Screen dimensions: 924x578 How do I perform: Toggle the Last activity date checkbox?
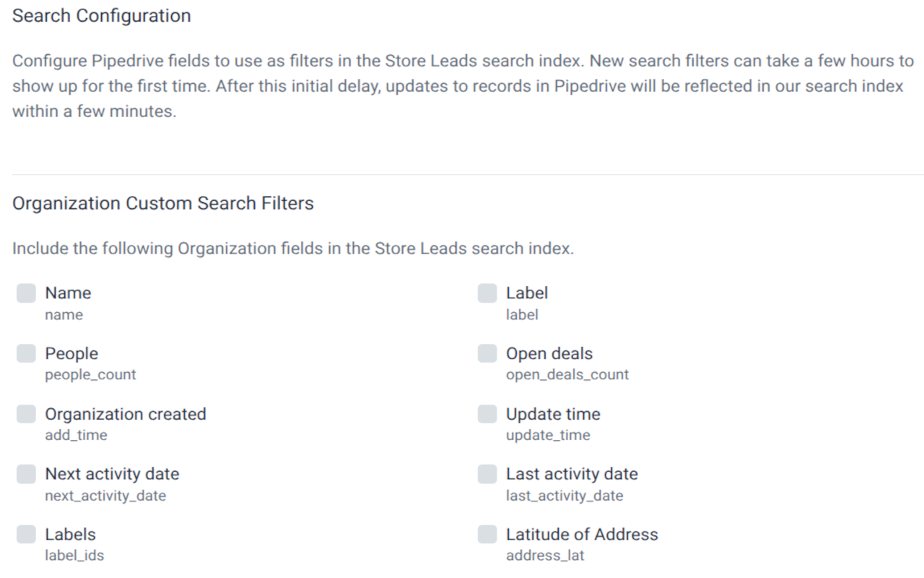(487, 474)
